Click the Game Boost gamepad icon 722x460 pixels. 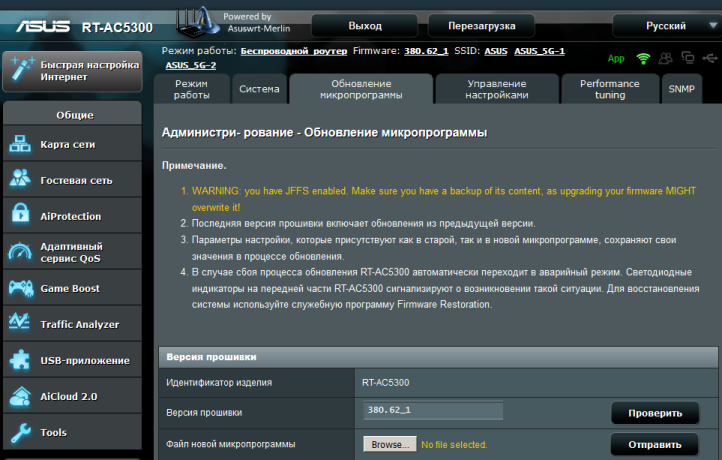[21, 288]
